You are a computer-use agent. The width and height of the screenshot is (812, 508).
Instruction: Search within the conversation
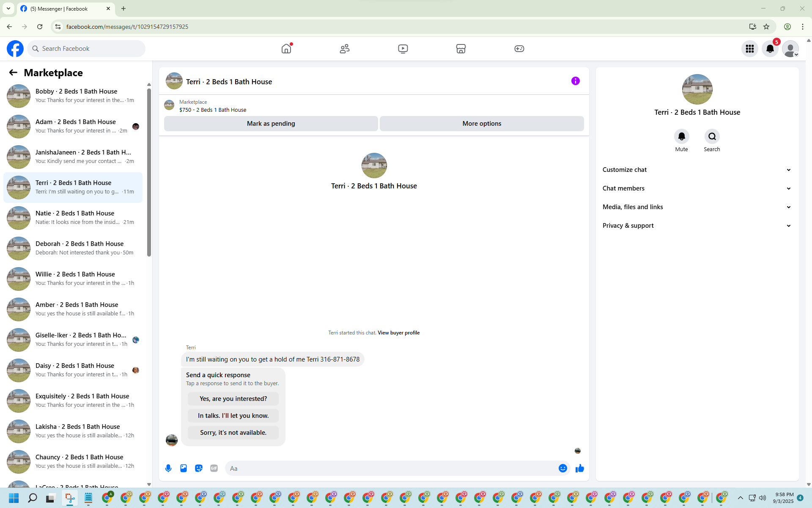[x=712, y=136]
